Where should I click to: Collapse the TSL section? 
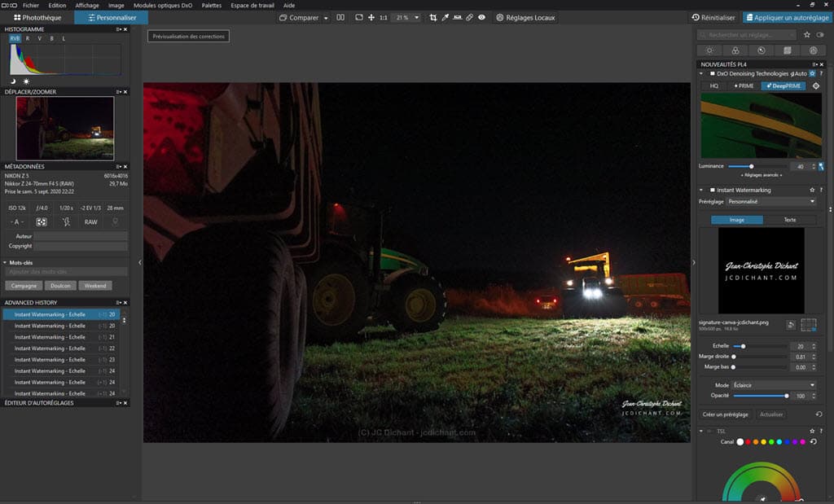click(x=701, y=432)
